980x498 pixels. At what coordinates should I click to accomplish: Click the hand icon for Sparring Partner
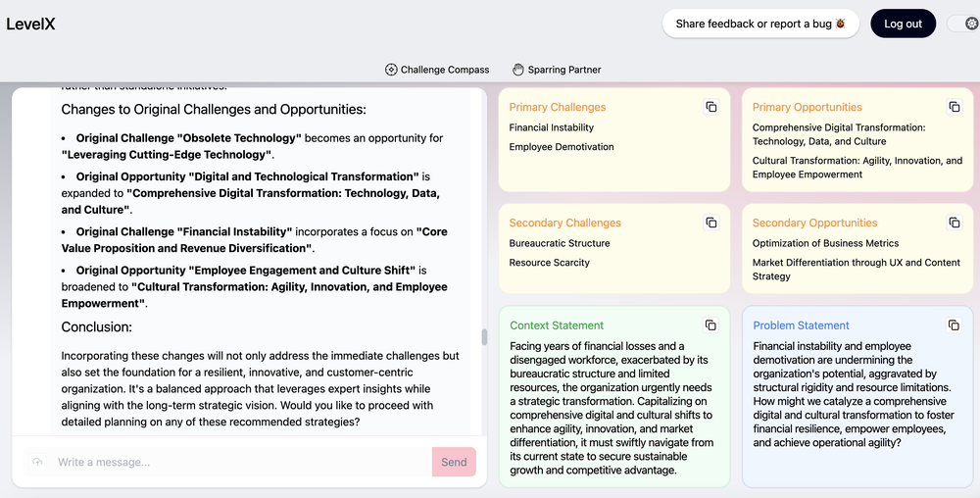click(x=518, y=70)
